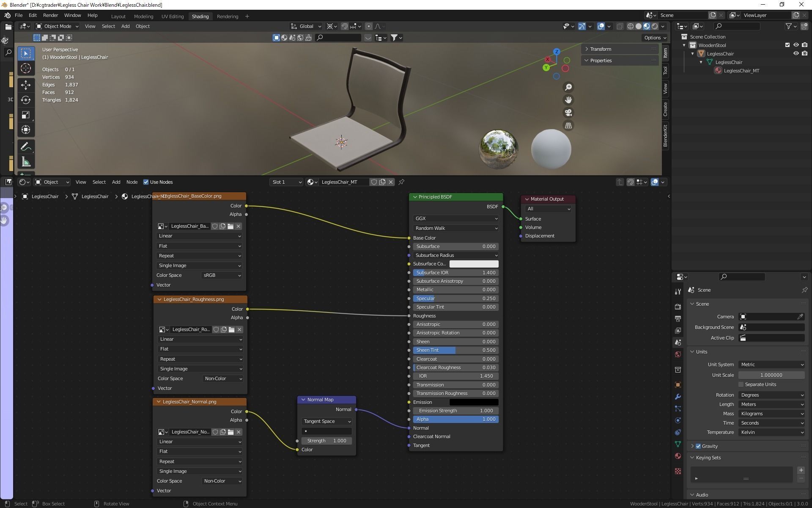Switch to the UV Editing workspace tab
Viewport: 812px width, 508px height.
click(x=172, y=17)
